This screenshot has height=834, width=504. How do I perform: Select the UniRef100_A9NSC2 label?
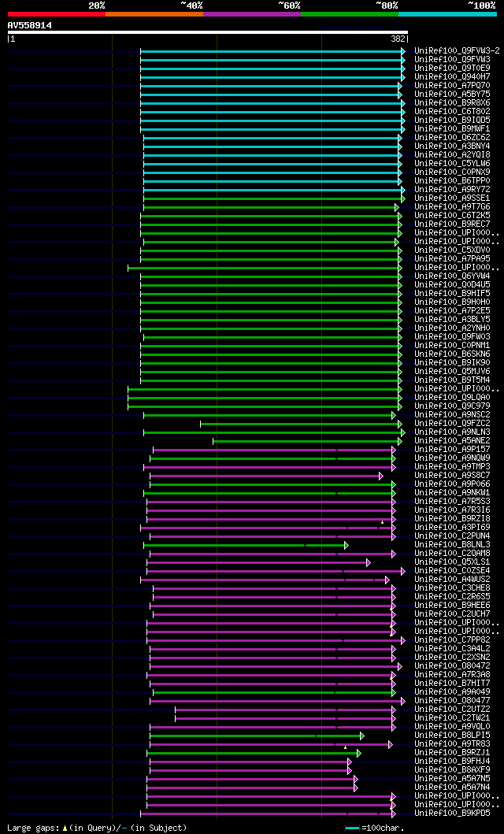click(x=453, y=415)
